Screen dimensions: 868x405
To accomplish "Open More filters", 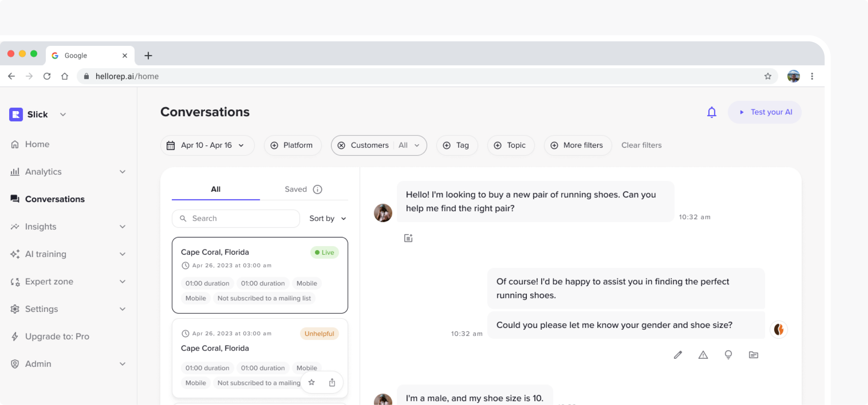I will (x=578, y=145).
